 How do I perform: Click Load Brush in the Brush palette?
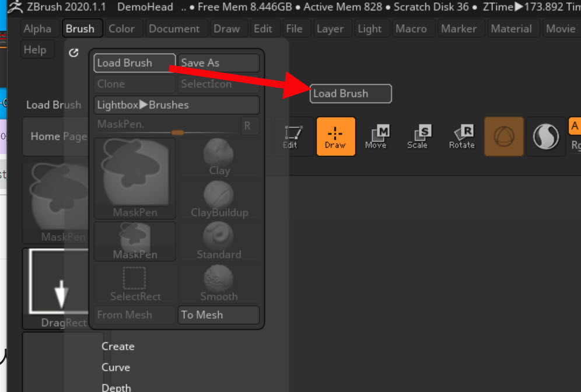click(135, 62)
